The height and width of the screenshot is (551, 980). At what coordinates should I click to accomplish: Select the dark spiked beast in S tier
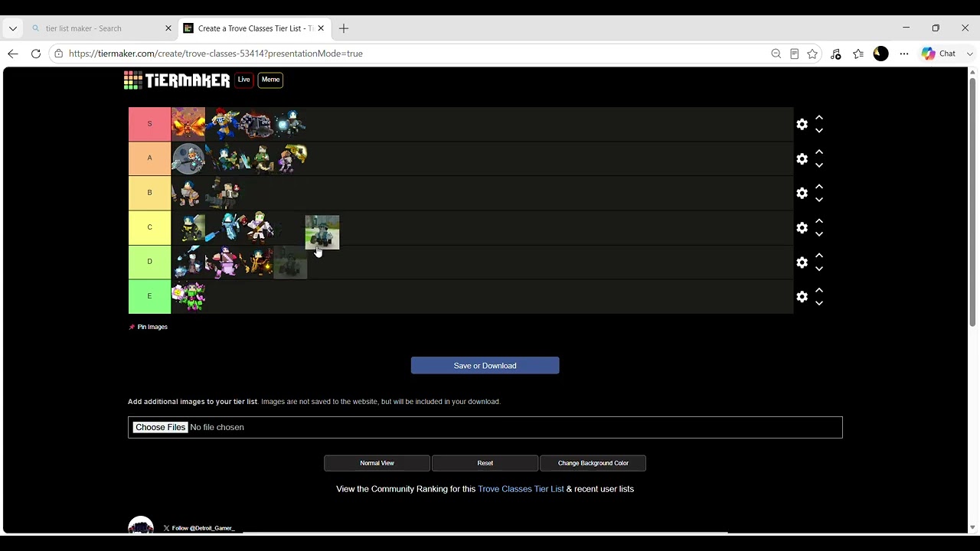coord(256,124)
